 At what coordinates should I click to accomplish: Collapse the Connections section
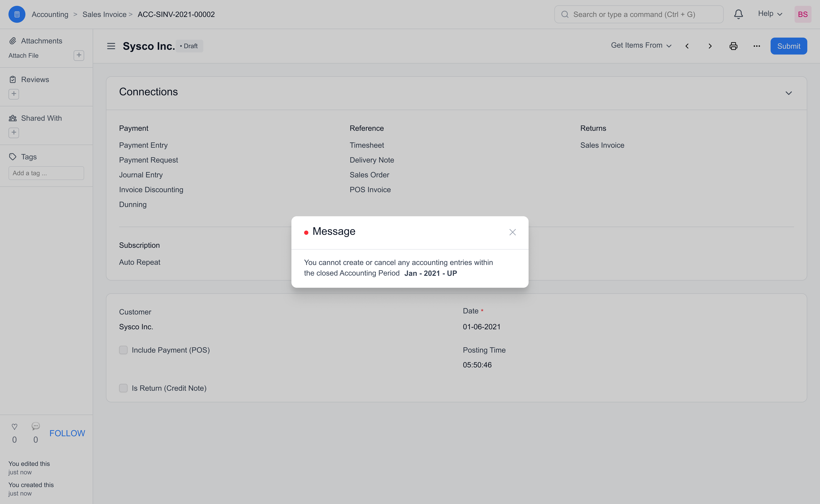788,93
